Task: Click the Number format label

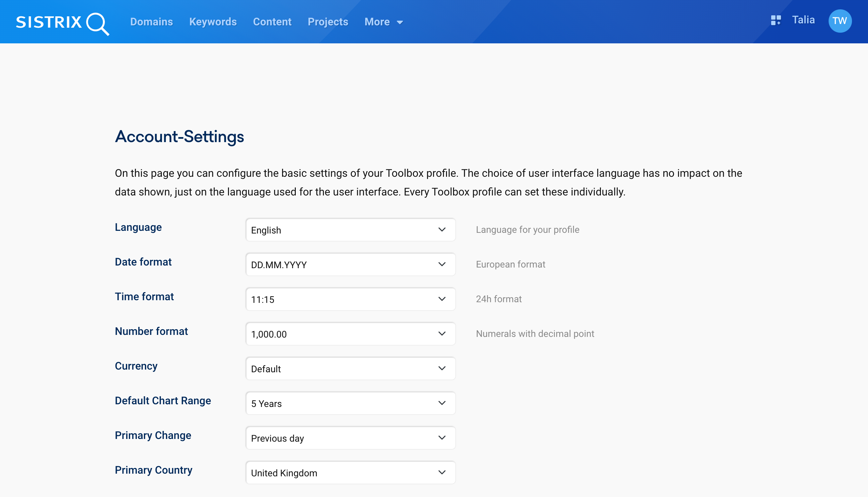Action: [151, 332]
